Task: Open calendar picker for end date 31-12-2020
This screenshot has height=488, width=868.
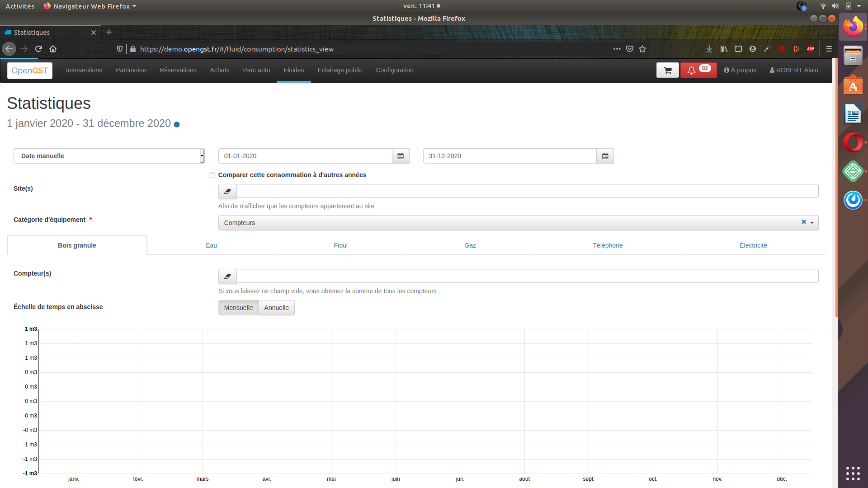Action: tap(605, 156)
